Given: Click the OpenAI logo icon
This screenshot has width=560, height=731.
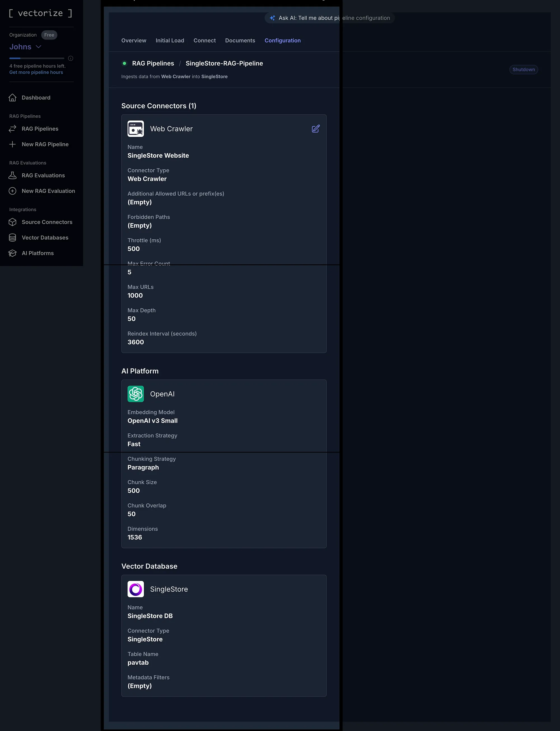Looking at the screenshot, I should [136, 394].
